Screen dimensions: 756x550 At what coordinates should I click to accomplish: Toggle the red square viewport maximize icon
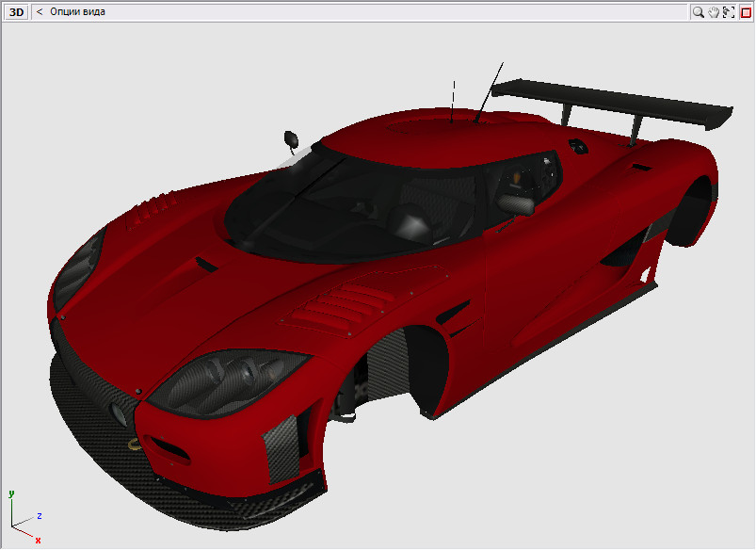point(746,12)
